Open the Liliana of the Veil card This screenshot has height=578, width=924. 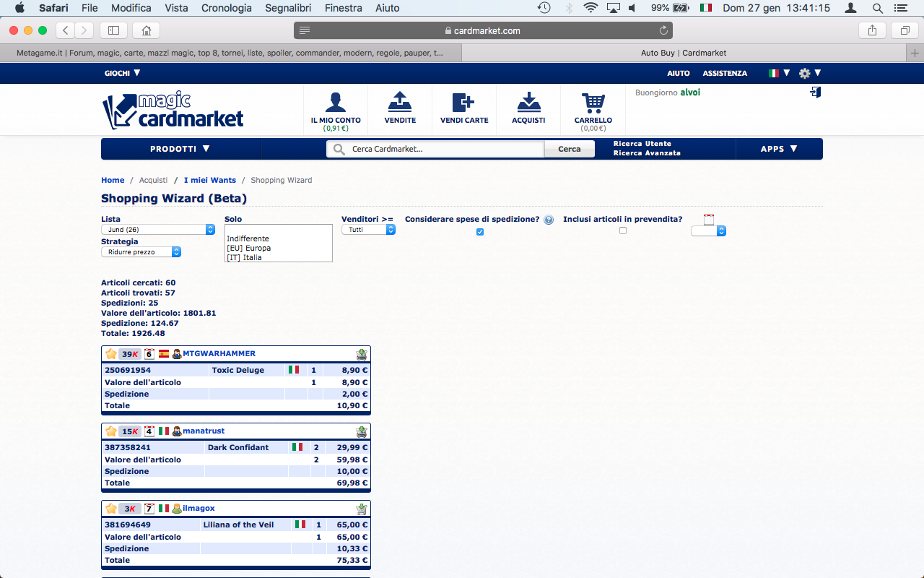pos(238,525)
